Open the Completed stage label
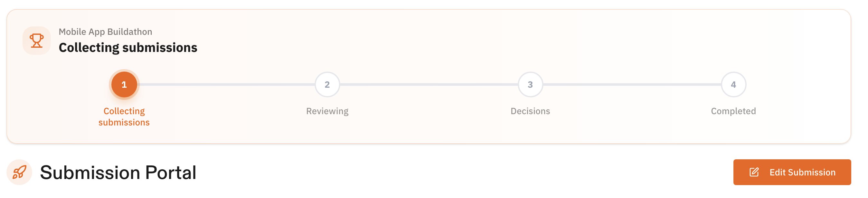Viewport: 868px width, 198px height. (x=733, y=111)
